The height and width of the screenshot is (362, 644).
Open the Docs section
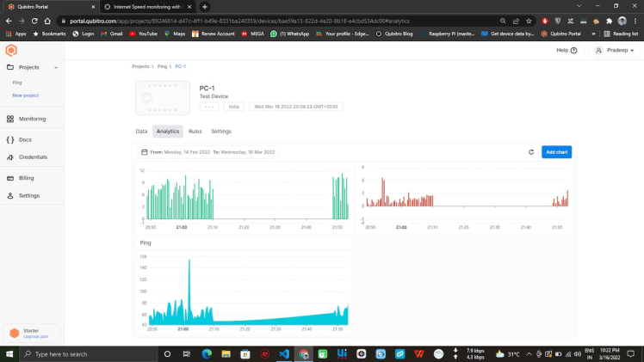25,140
